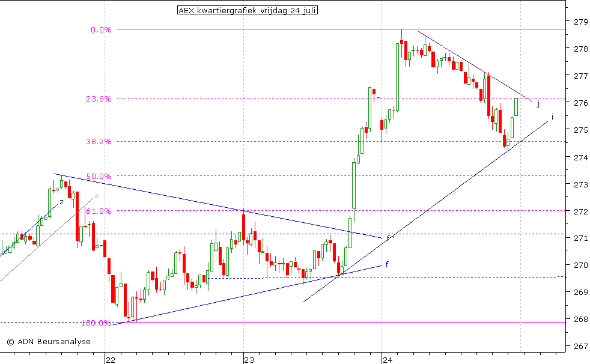Select the 0.0% Fibonacci label
This screenshot has height=364, width=590.
(x=101, y=29)
